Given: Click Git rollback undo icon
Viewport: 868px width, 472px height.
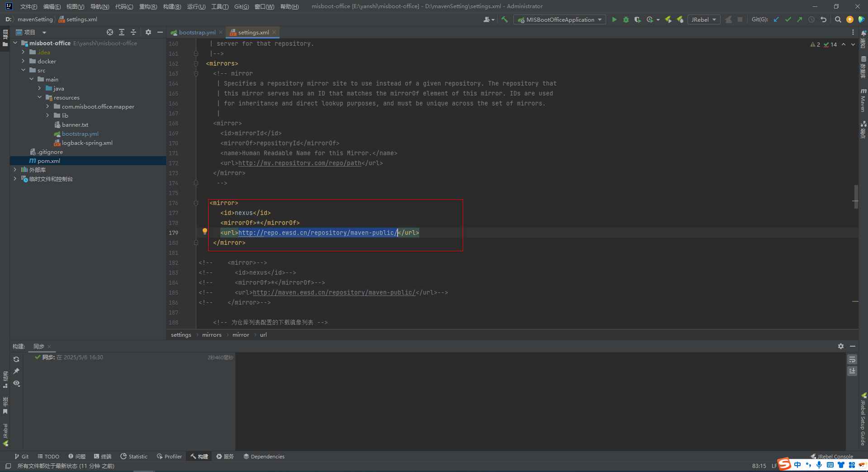Looking at the screenshot, I should [x=823, y=19].
